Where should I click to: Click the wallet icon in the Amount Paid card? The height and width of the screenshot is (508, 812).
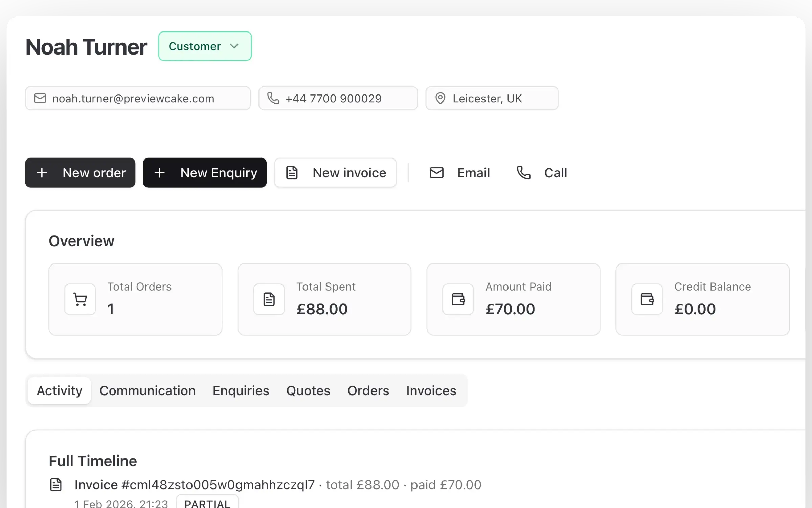tap(458, 299)
